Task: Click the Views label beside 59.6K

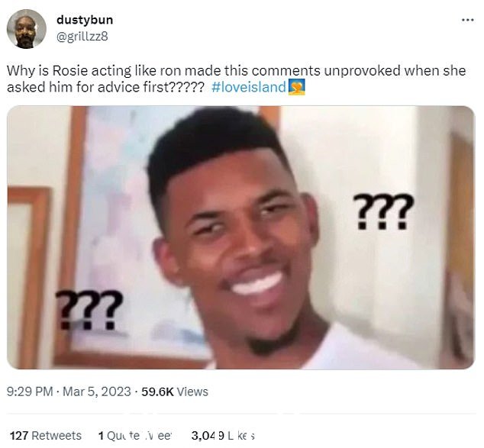Action: [192, 392]
